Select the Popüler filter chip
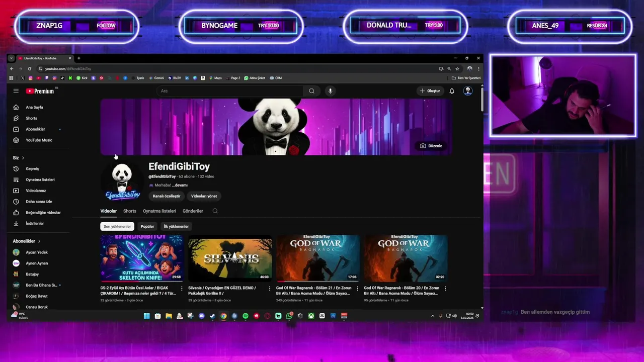The width and height of the screenshot is (644, 362). pos(147,226)
